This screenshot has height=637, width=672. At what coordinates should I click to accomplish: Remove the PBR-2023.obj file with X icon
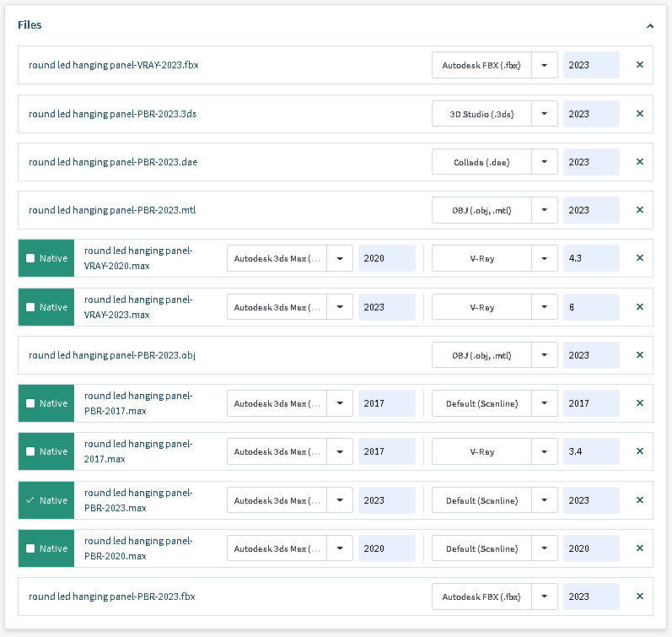(x=639, y=355)
